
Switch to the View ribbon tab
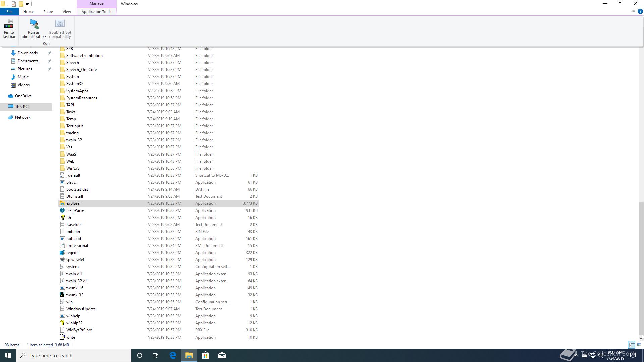67,12
